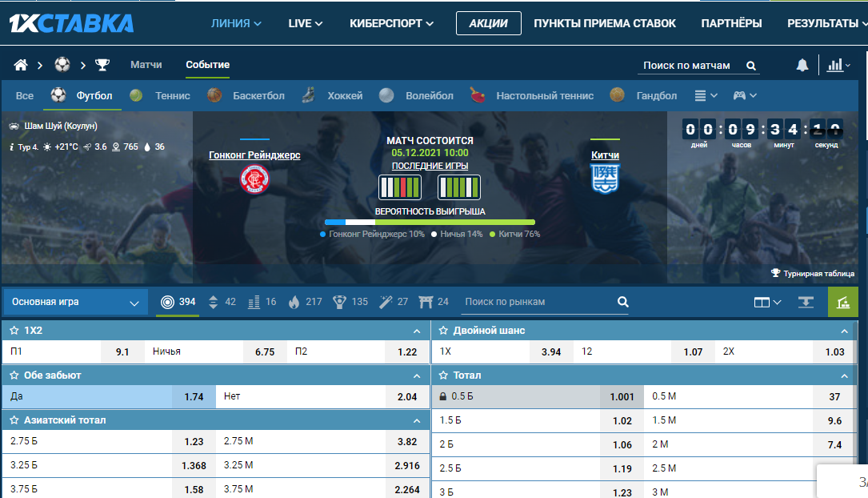The image size is (868, 498).
Task: Click the home icon in breadcrumb
Action: click(x=21, y=65)
